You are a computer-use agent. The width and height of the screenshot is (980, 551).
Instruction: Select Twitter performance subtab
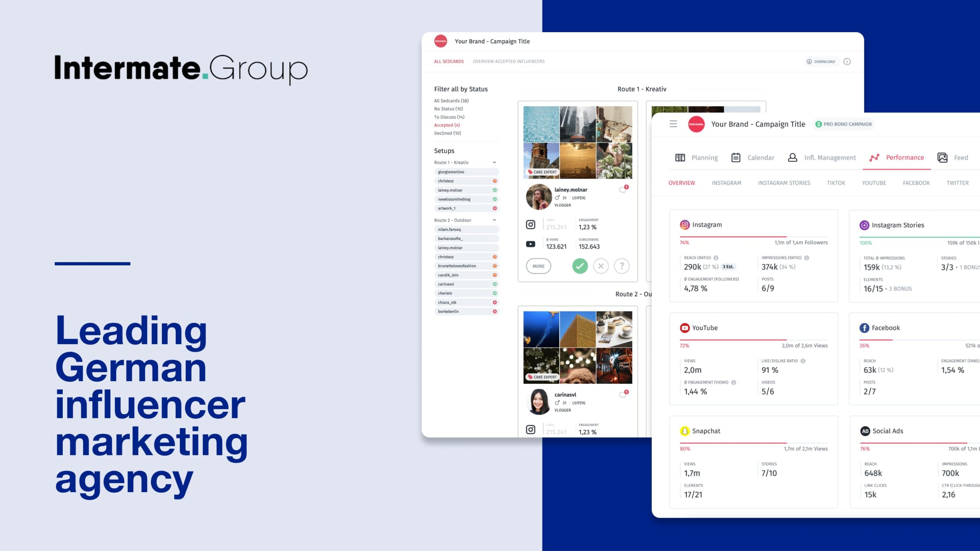958,183
